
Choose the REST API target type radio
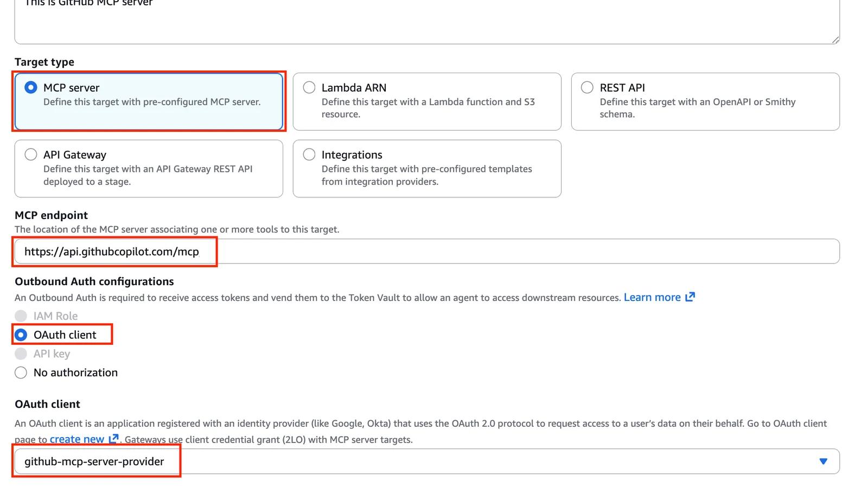587,87
